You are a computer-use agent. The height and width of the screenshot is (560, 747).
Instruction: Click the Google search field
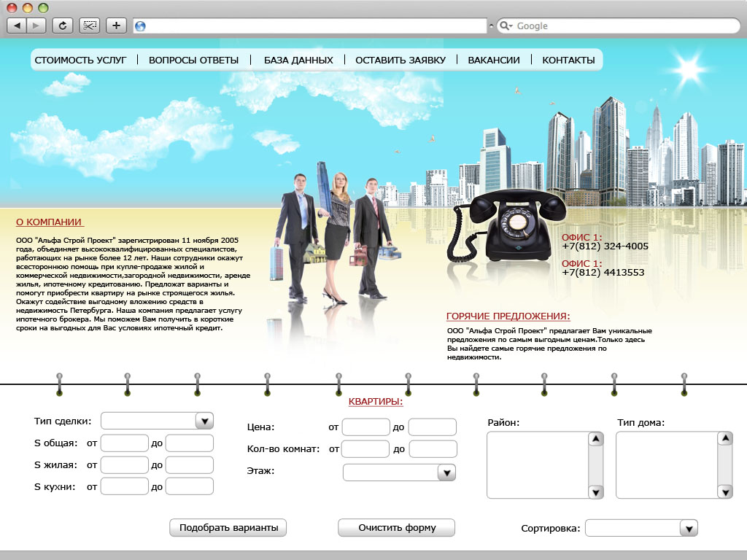coord(619,26)
